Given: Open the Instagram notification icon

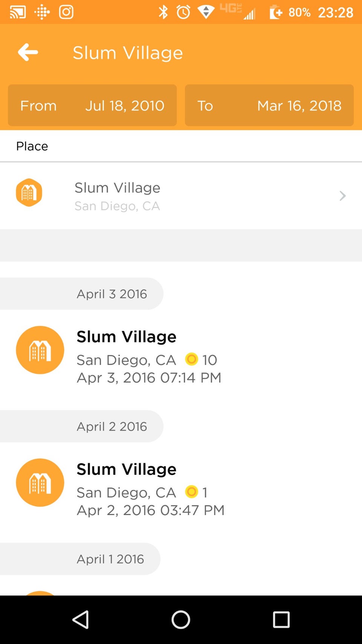Looking at the screenshot, I should tap(66, 12).
